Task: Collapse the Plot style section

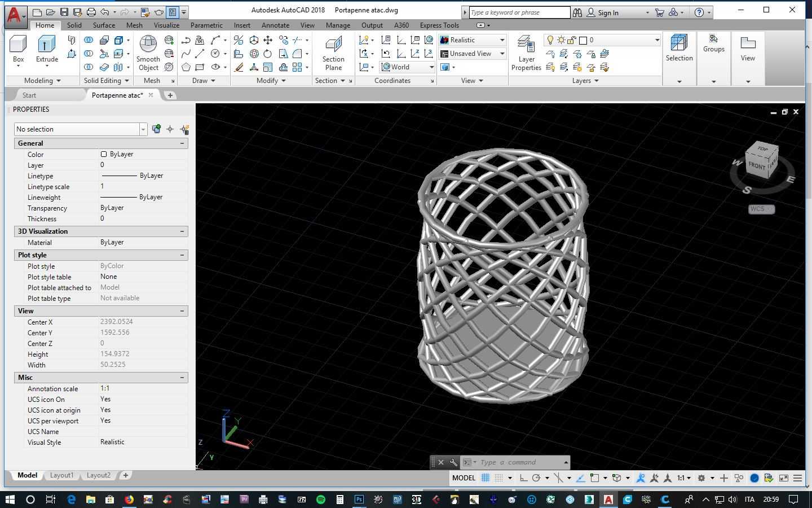Action: coord(182,255)
